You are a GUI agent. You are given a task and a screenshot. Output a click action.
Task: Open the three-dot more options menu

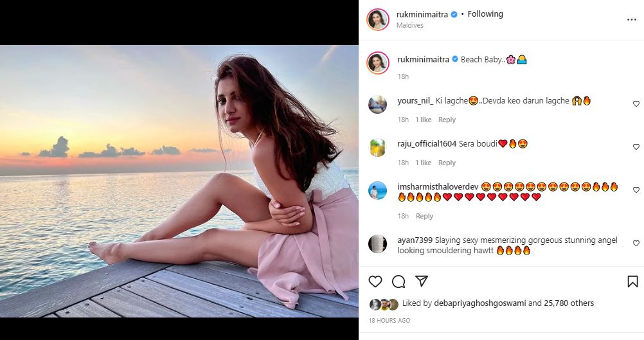[631, 20]
